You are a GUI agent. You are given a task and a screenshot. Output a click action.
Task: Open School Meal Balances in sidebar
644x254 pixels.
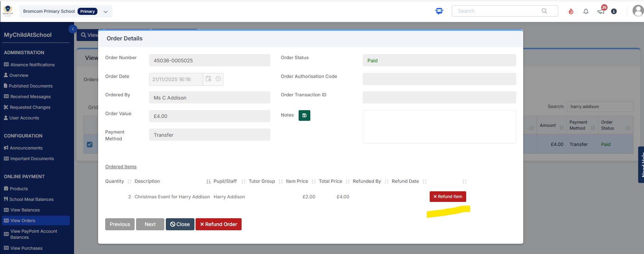tap(31, 199)
